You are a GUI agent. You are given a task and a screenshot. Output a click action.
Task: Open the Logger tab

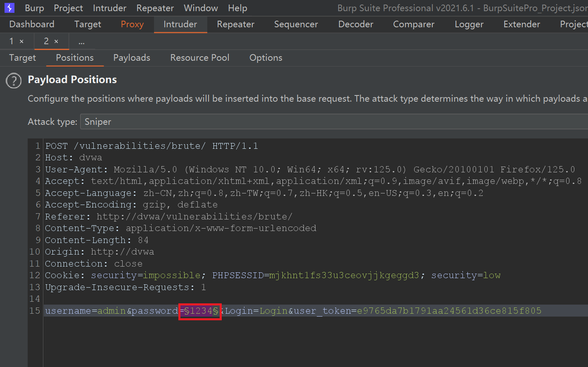469,24
